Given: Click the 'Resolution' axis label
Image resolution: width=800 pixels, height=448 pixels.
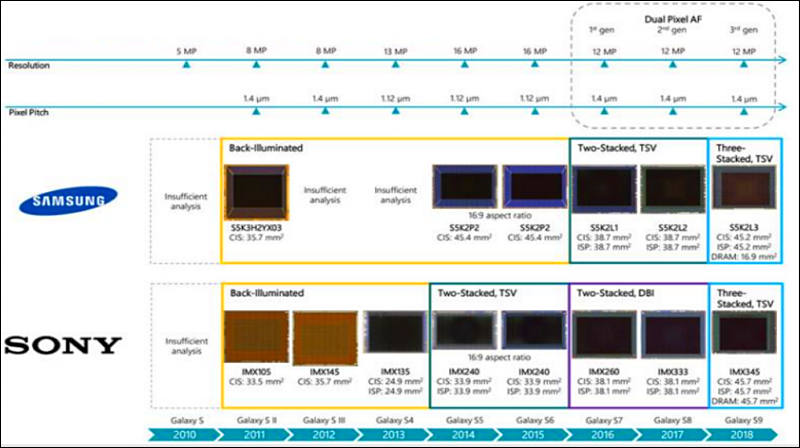Looking at the screenshot, I should click(x=29, y=65).
